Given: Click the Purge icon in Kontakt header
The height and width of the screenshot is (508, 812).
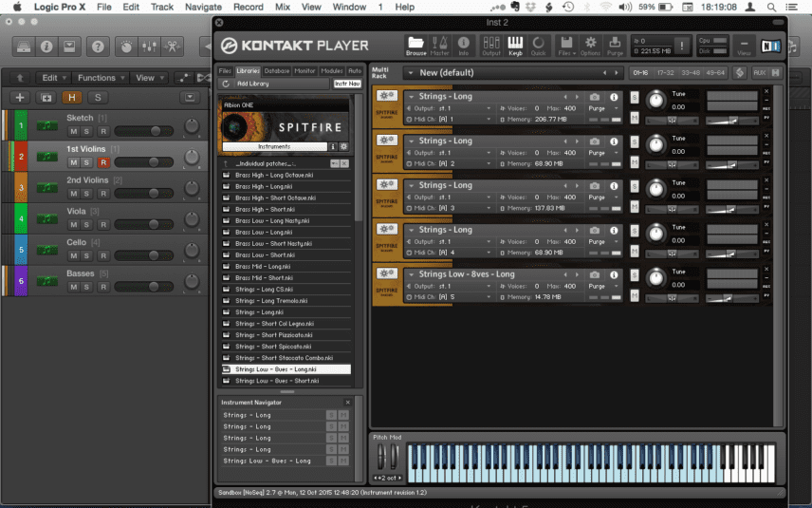Looking at the screenshot, I should point(615,46).
